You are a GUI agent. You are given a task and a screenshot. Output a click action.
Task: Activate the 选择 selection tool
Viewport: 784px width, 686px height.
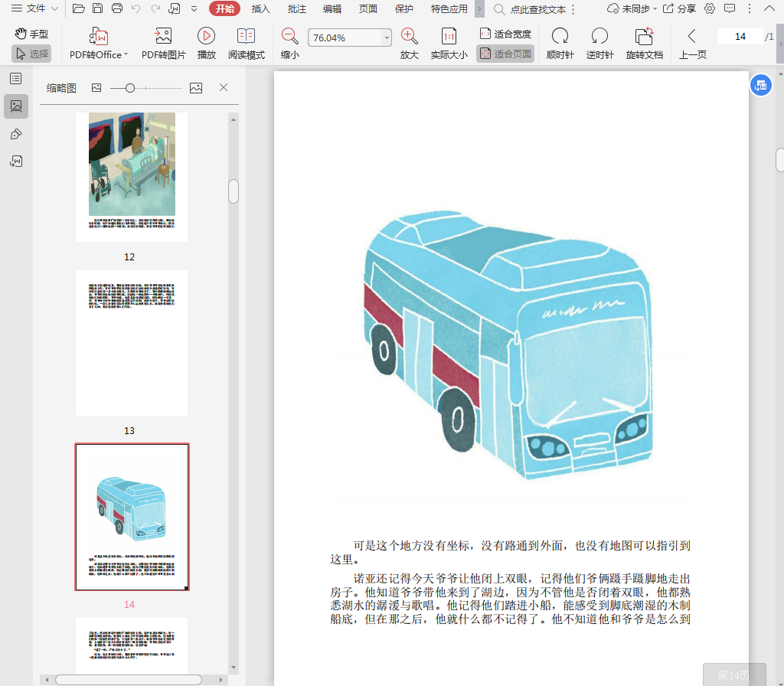point(31,54)
